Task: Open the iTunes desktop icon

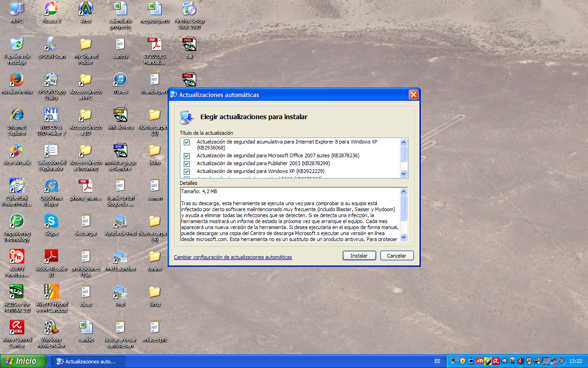Action: [x=120, y=80]
